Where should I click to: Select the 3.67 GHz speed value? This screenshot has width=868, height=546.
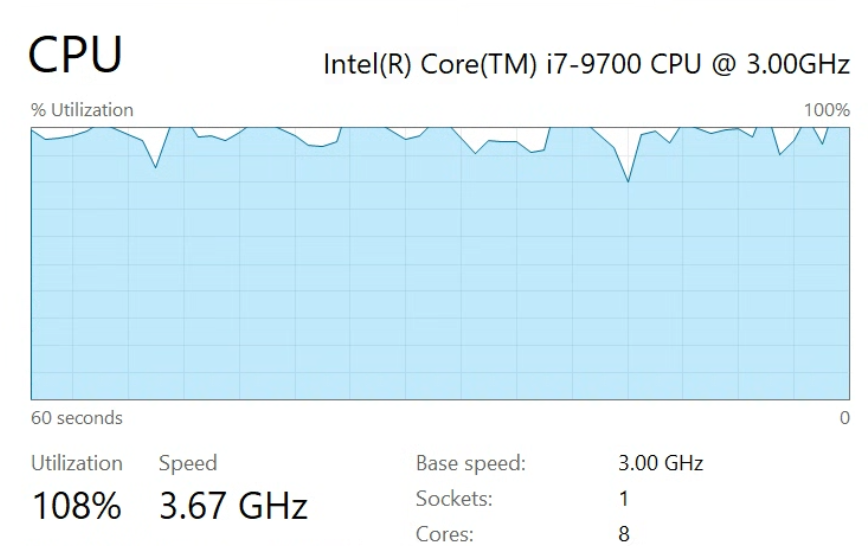pos(233,506)
